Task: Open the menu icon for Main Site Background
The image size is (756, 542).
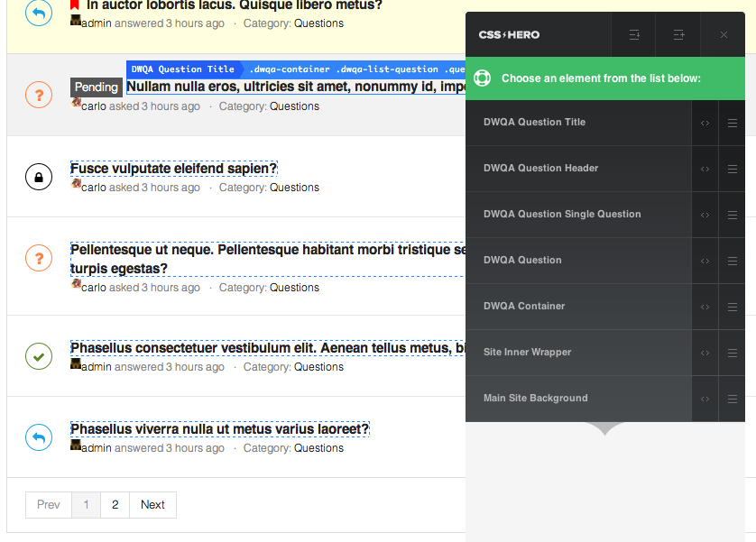Action: (732, 399)
